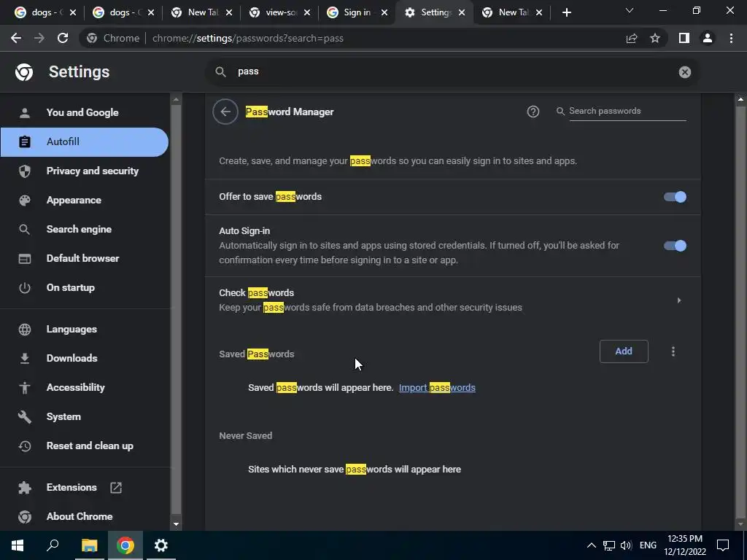Go back with the browser back arrow
This screenshot has height=560, width=747.
click(x=16, y=38)
